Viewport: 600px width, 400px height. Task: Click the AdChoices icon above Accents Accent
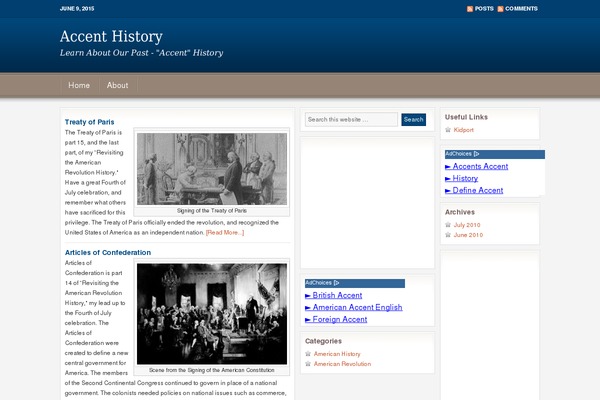point(476,154)
